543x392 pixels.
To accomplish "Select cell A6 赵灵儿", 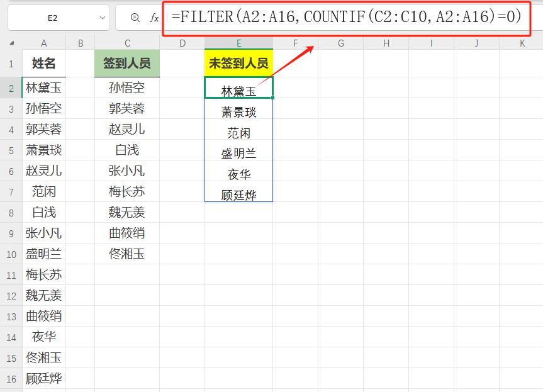I will tap(44, 171).
